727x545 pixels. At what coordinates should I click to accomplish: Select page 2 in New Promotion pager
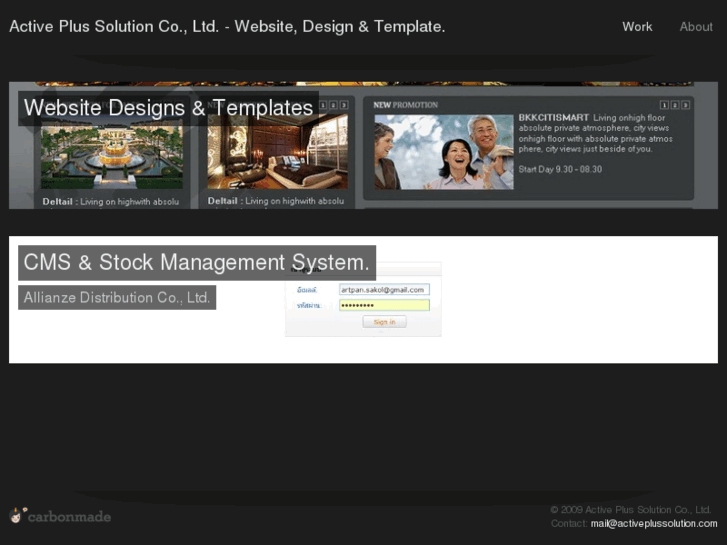point(675,105)
